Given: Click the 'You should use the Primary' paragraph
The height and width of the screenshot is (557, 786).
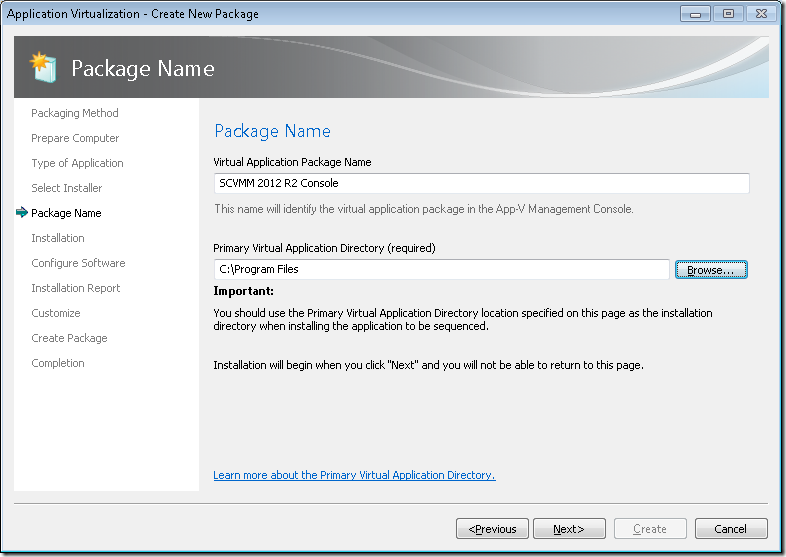Looking at the screenshot, I should (x=463, y=319).
